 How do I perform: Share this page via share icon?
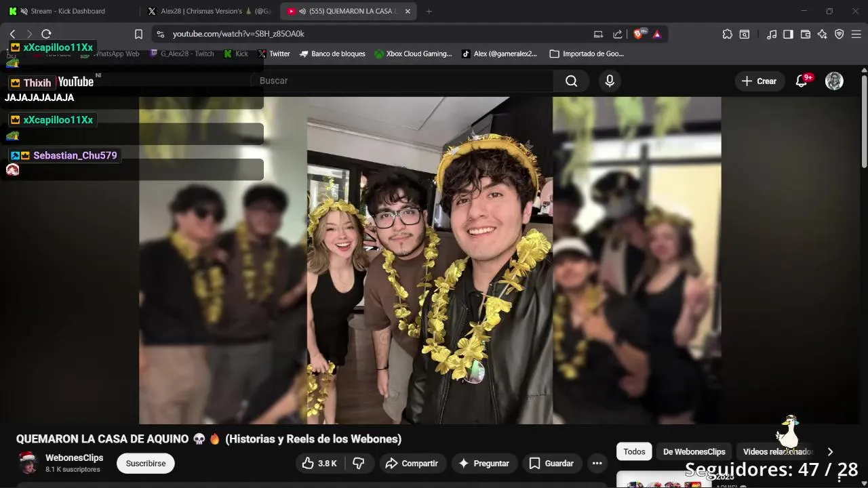tap(617, 34)
